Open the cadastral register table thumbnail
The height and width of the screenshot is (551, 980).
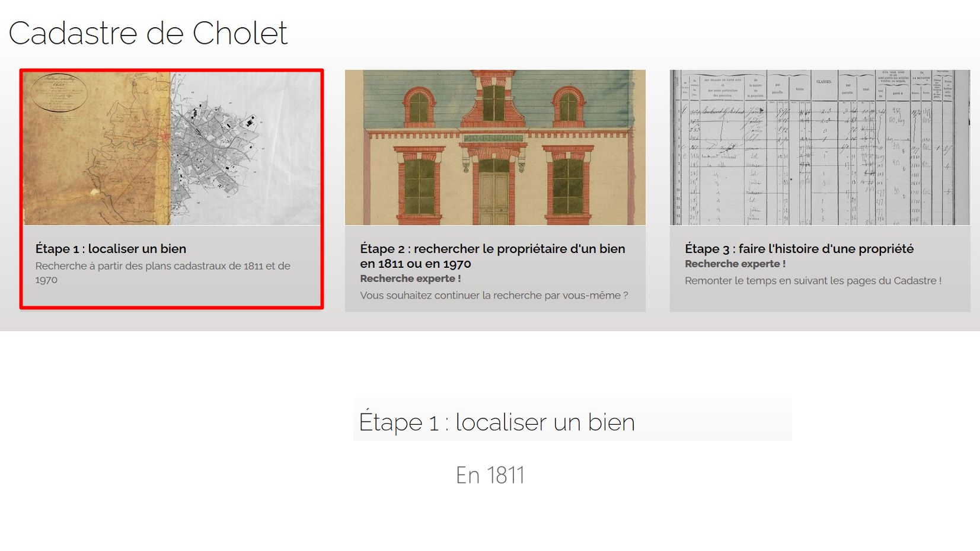[820, 148]
